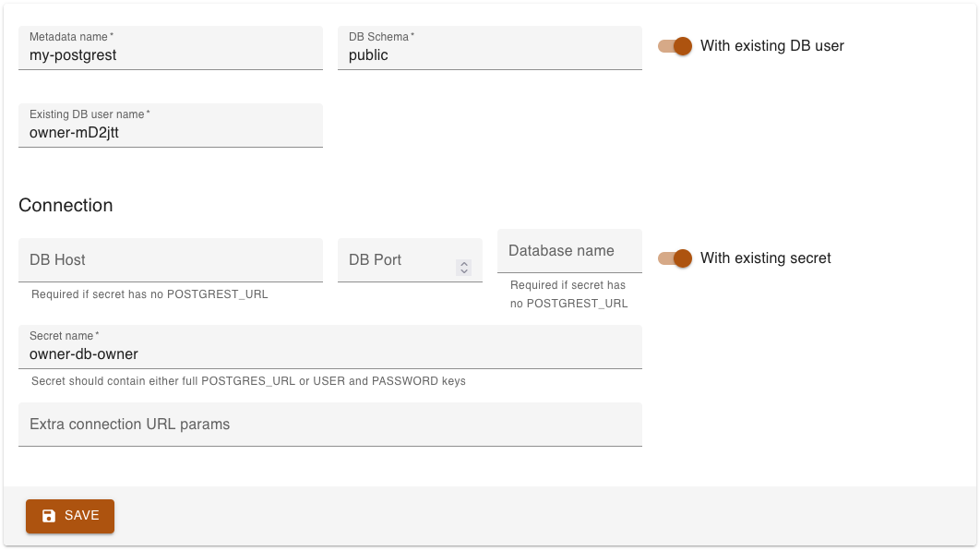Image resolution: width=980 pixels, height=551 pixels.
Task: Turn off the With existing secret switch
Action: click(675, 258)
